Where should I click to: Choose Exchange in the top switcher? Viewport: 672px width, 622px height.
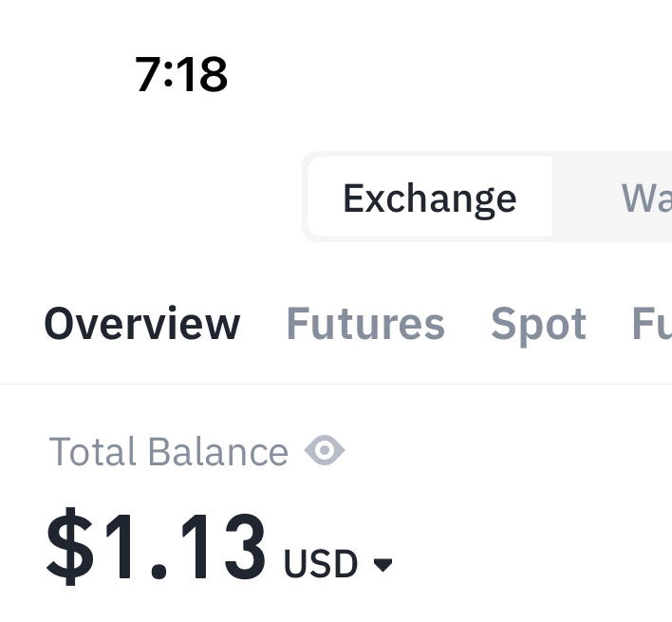tap(430, 198)
